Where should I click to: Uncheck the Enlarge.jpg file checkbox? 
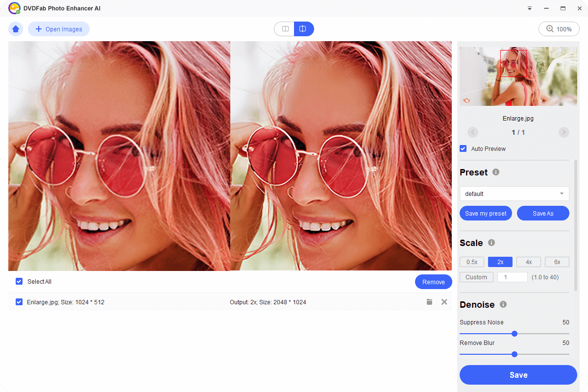click(x=19, y=302)
